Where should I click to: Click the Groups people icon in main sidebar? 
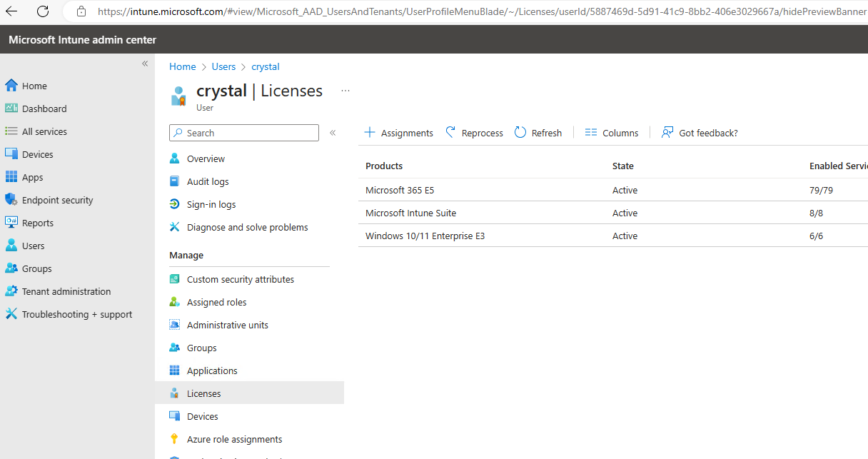[11, 268]
